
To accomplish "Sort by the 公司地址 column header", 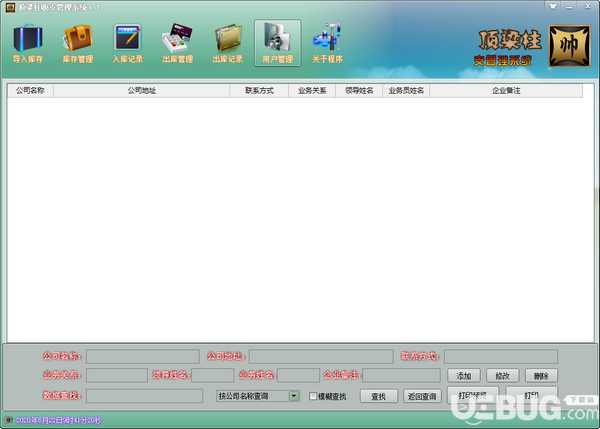I will point(142,91).
